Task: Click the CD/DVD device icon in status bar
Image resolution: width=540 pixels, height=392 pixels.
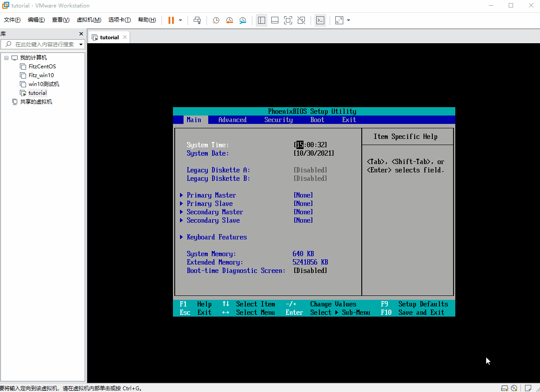Action: pyautogui.click(x=514, y=388)
